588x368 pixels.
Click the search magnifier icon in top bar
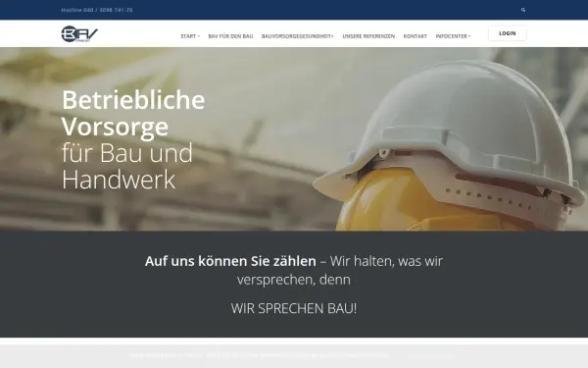[523, 10]
